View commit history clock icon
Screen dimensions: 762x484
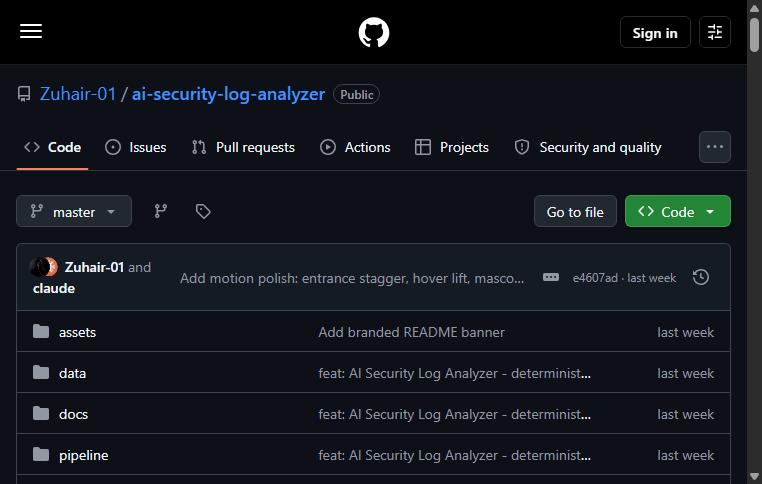701,277
